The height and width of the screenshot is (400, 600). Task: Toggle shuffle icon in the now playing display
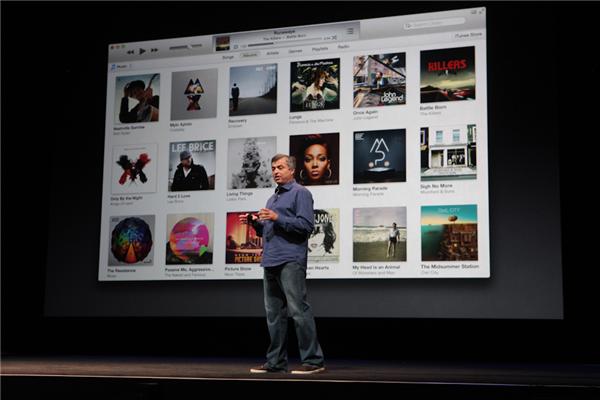pos(334,38)
